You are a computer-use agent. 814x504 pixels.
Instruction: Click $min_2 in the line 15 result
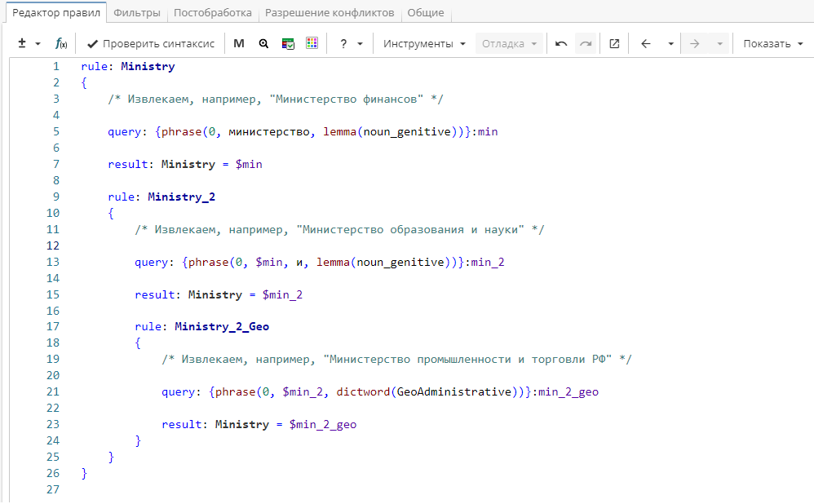tap(282, 295)
